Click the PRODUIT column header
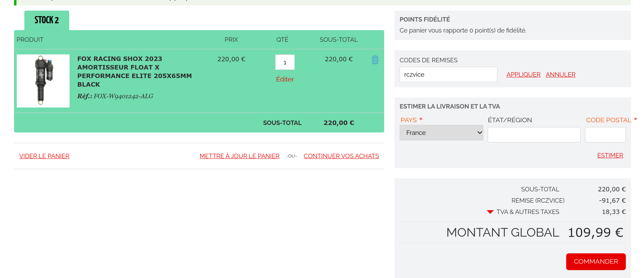This screenshot has height=278, width=644. coord(30,40)
